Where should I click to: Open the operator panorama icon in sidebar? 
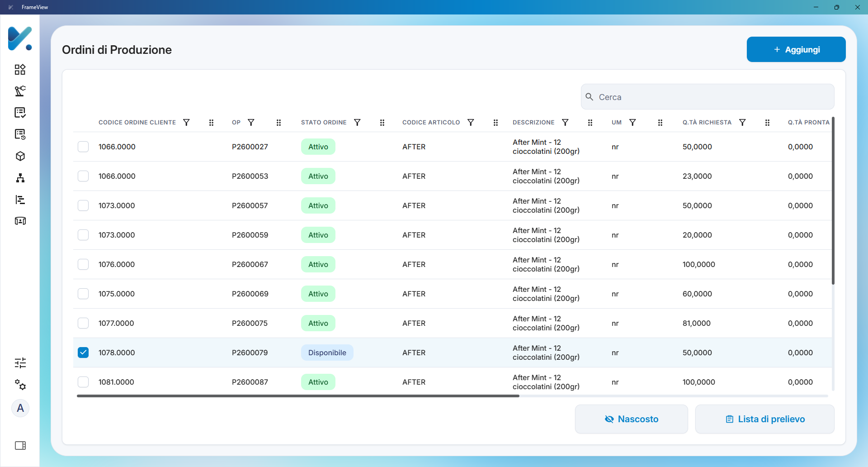point(20,221)
